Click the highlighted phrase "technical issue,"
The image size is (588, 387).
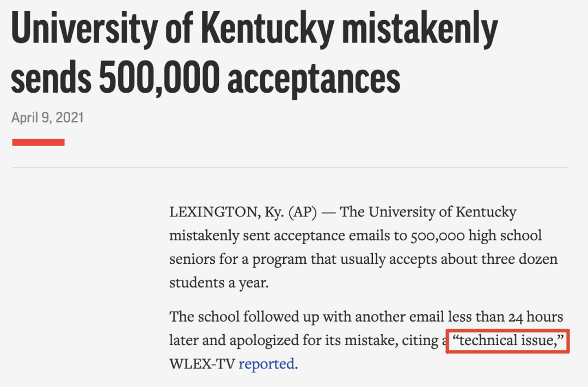point(508,341)
